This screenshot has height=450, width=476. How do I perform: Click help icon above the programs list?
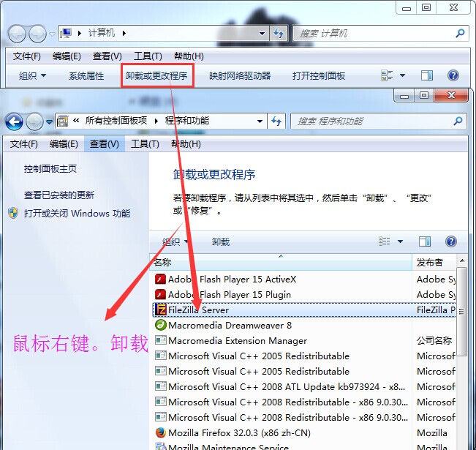click(451, 241)
